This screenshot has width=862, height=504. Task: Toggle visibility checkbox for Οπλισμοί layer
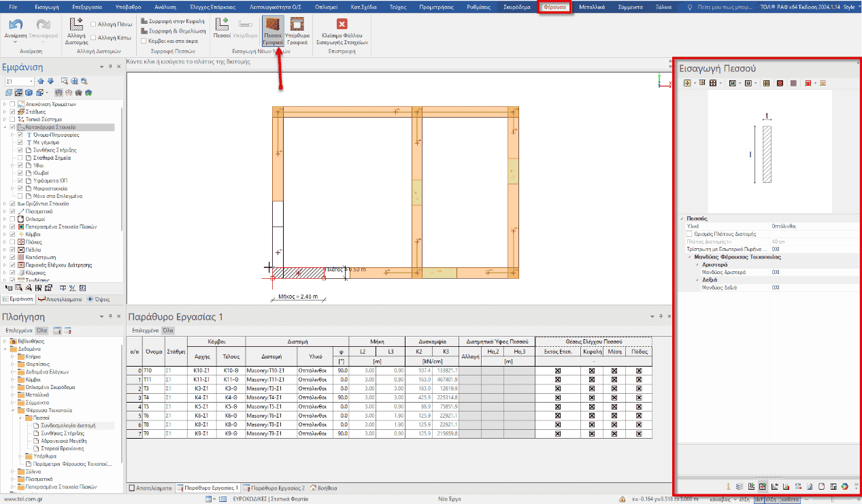click(13, 219)
